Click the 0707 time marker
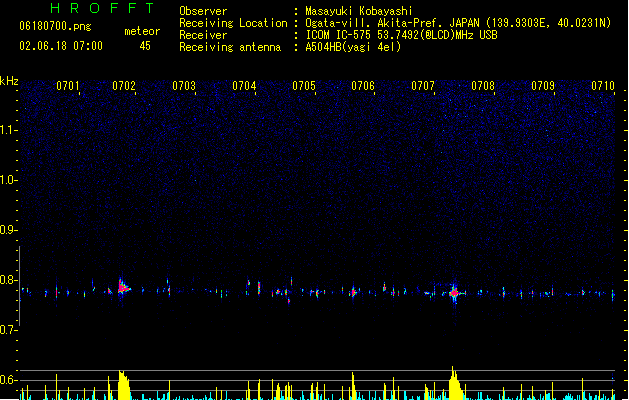The width and height of the screenshot is (629, 400). [x=423, y=86]
